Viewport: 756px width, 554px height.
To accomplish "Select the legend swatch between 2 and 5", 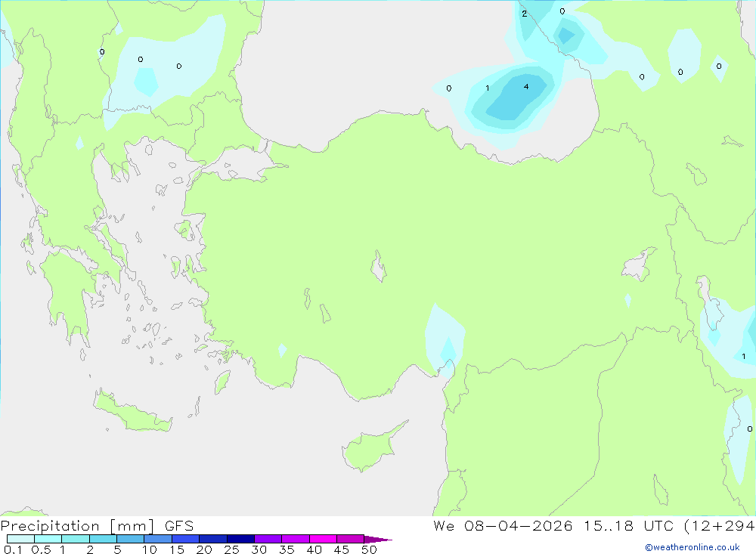I will click(103, 539).
